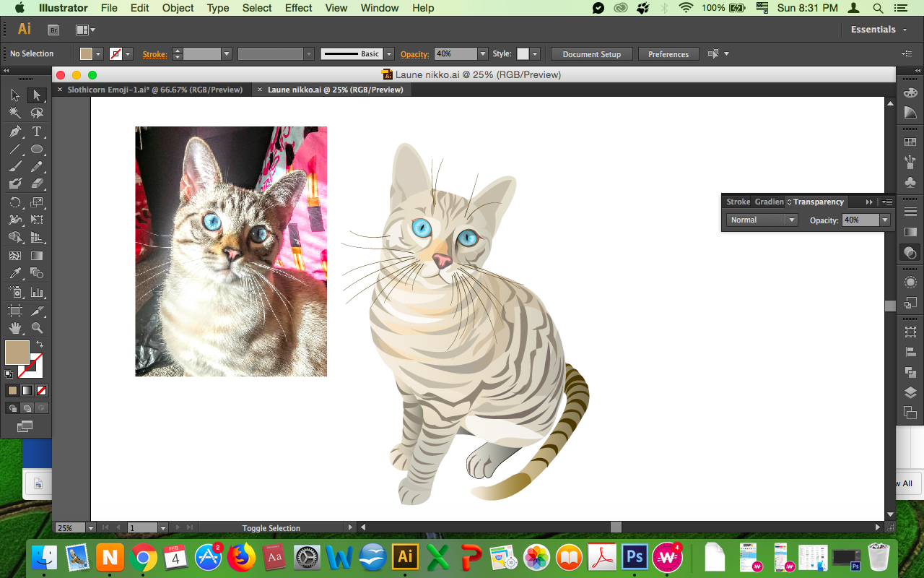Select the Hand tool

(x=15, y=328)
